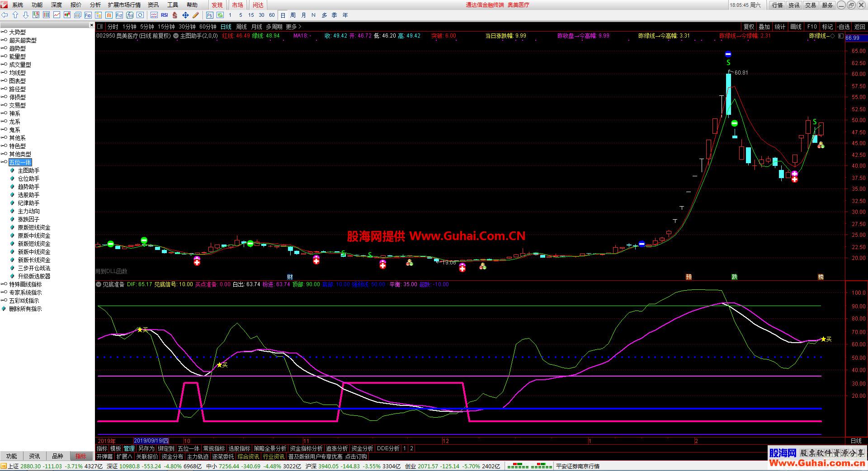This screenshot has width=868, height=471.
Task: Open 资金指标分析 bottom tab
Action: (x=306, y=448)
